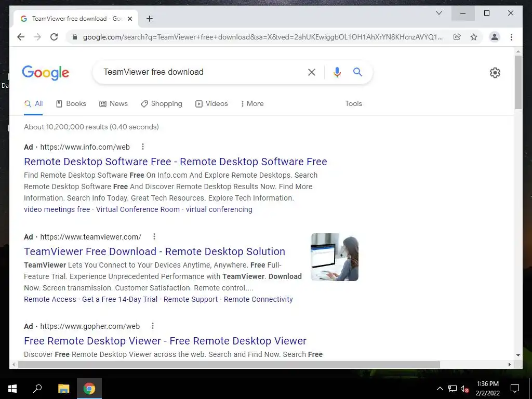This screenshot has width=532, height=399.
Task: Click About 10,200,000 results text
Action: [91, 127]
